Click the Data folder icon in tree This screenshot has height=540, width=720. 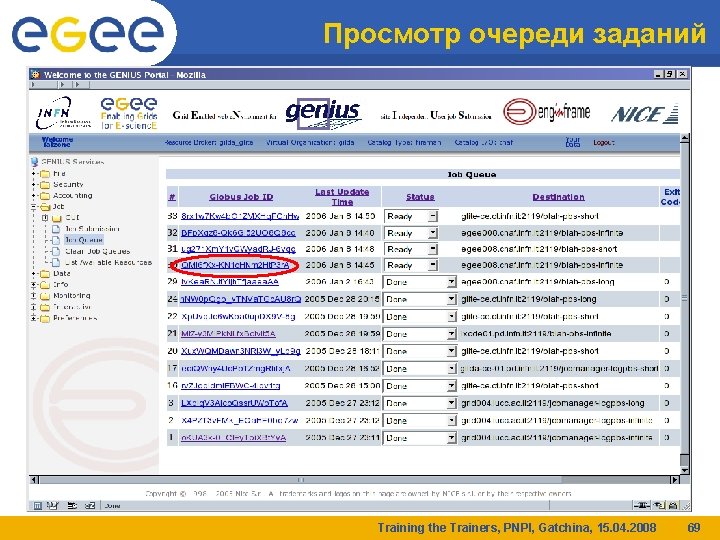45,274
